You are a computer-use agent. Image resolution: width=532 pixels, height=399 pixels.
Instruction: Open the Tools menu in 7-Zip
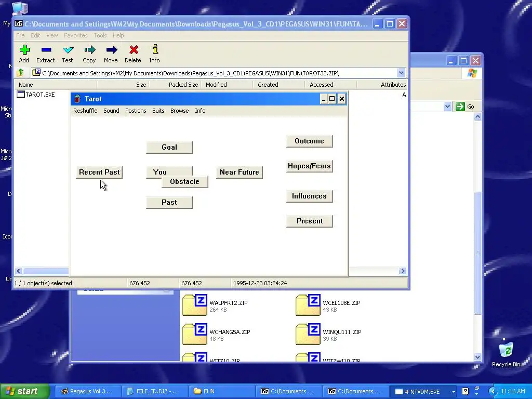pos(100,35)
